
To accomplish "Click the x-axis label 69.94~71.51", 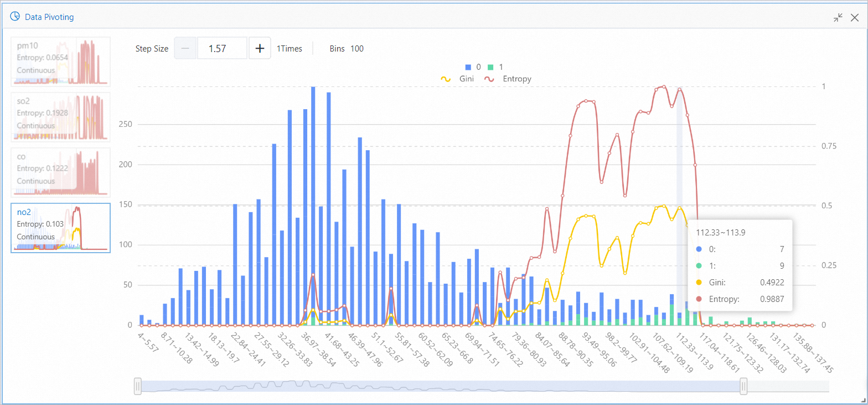I will coord(482,349).
